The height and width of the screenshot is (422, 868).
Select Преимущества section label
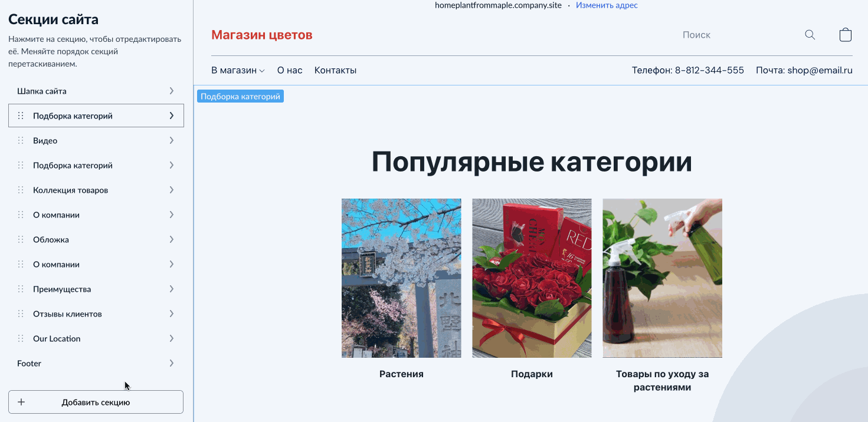point(62,289)
